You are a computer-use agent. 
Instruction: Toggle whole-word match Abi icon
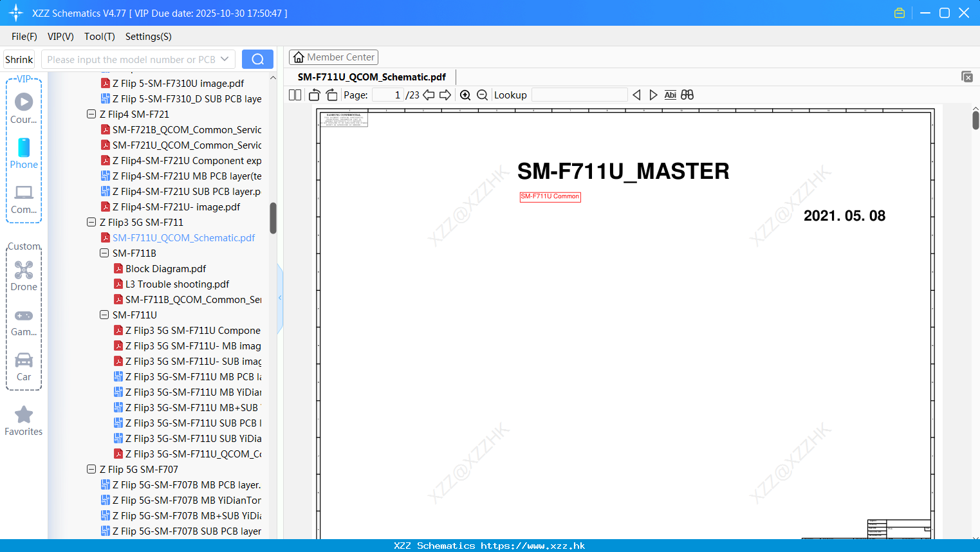(x=670, y=95)
